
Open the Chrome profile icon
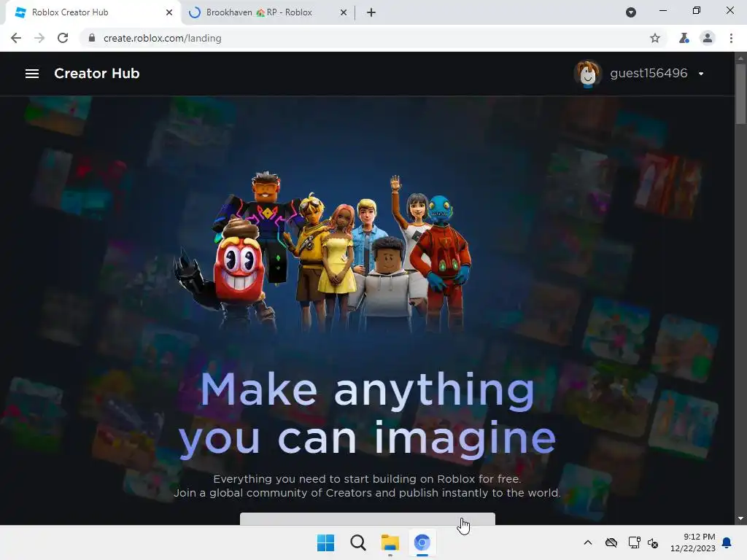point(708,38)
